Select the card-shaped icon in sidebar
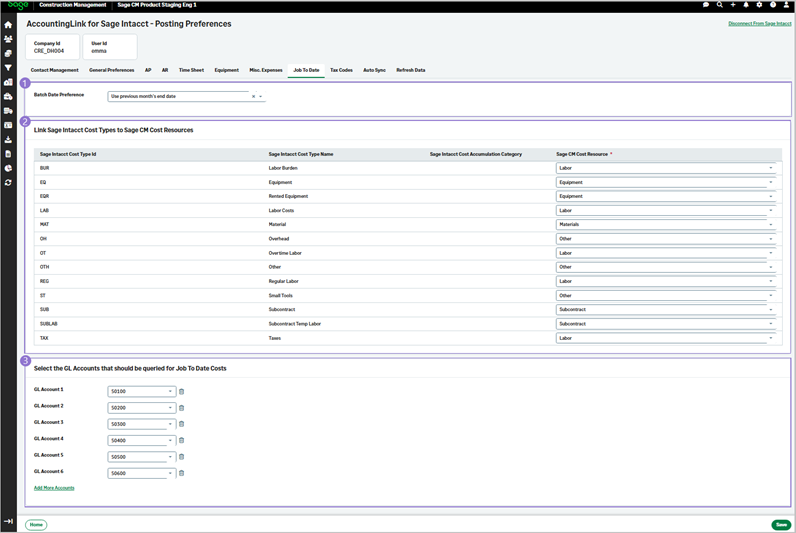The height and width of the screenshot is (533, 796). [x=8, y=125]
